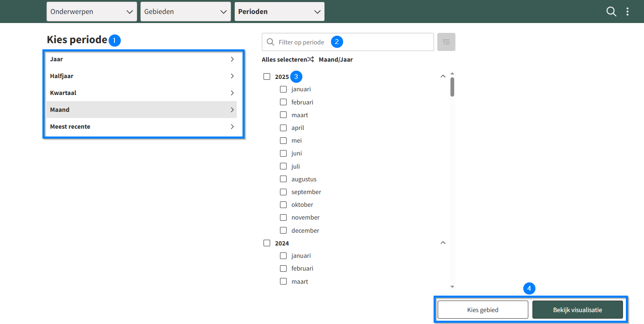Select the Meest recente option
This screenshot has height=324, width=644.
(x=142, y=127)
